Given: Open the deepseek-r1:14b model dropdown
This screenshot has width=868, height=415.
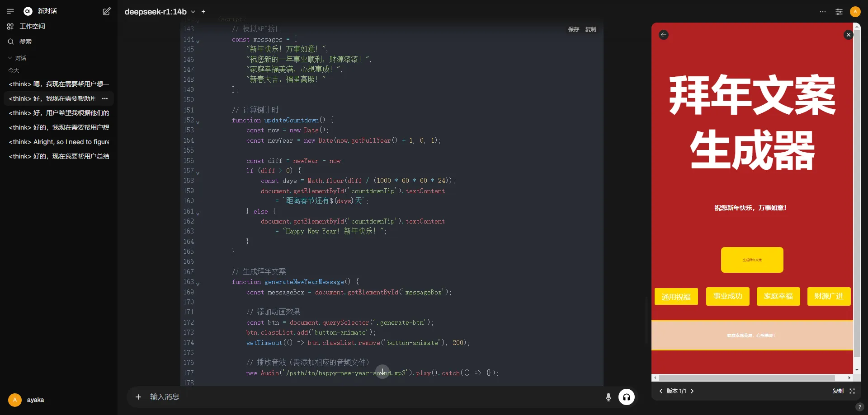Looking at the screenshot, I should point(160,12).
